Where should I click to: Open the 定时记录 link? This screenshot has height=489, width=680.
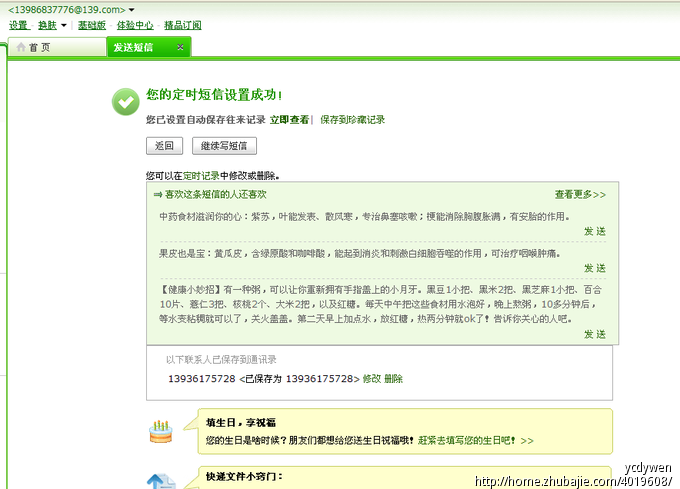click(x=201, y=176)
